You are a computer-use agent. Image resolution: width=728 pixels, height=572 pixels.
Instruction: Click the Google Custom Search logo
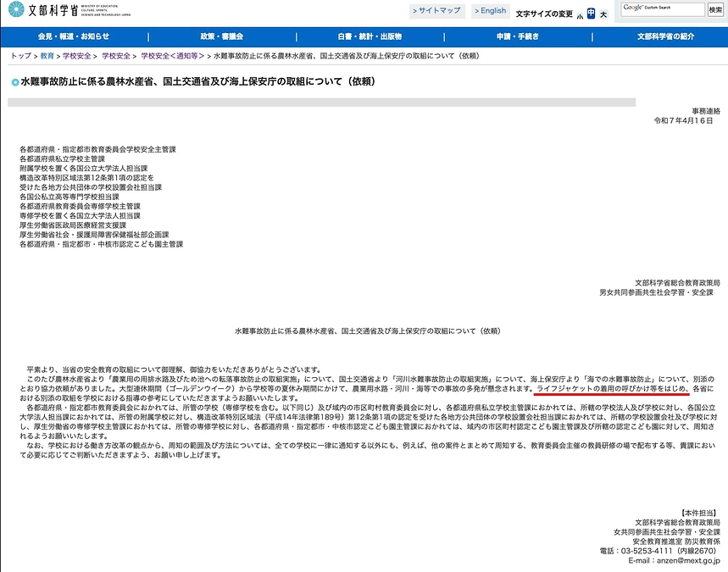coord(631,8)
